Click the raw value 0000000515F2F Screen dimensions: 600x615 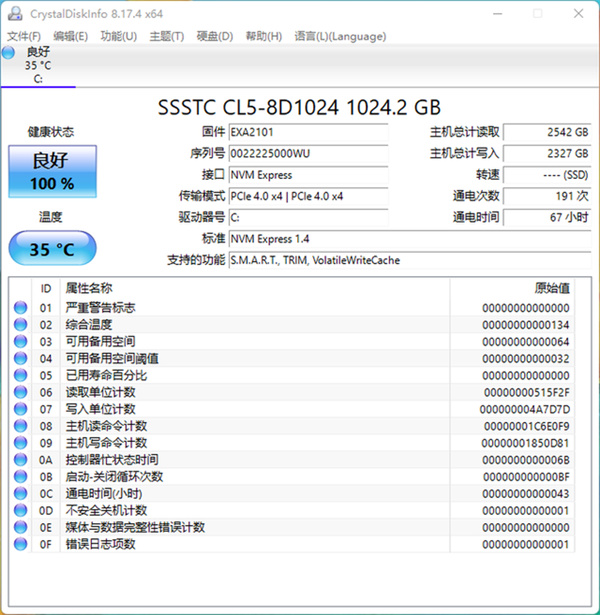[527, 393]
